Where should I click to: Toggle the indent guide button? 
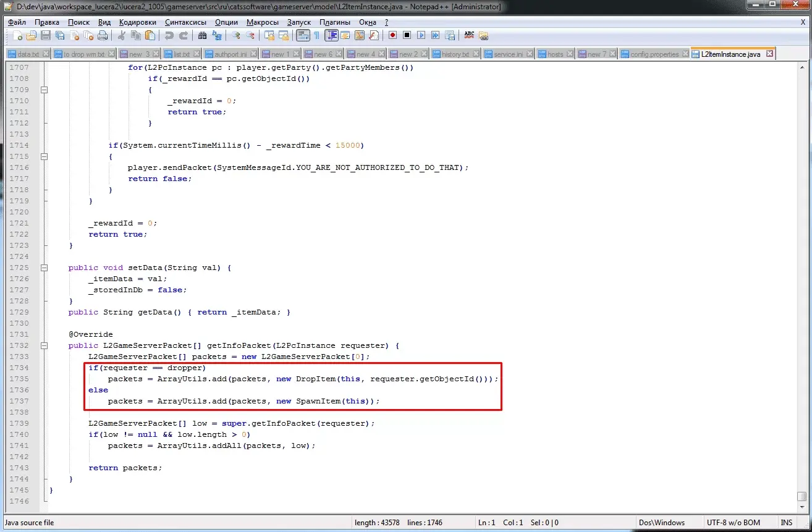(x=331, y=35)
